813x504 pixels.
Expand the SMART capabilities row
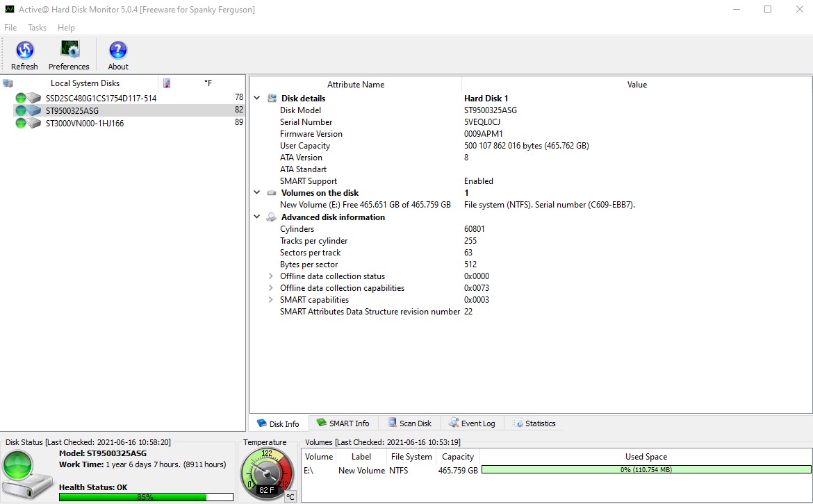[x=271, y=300]
